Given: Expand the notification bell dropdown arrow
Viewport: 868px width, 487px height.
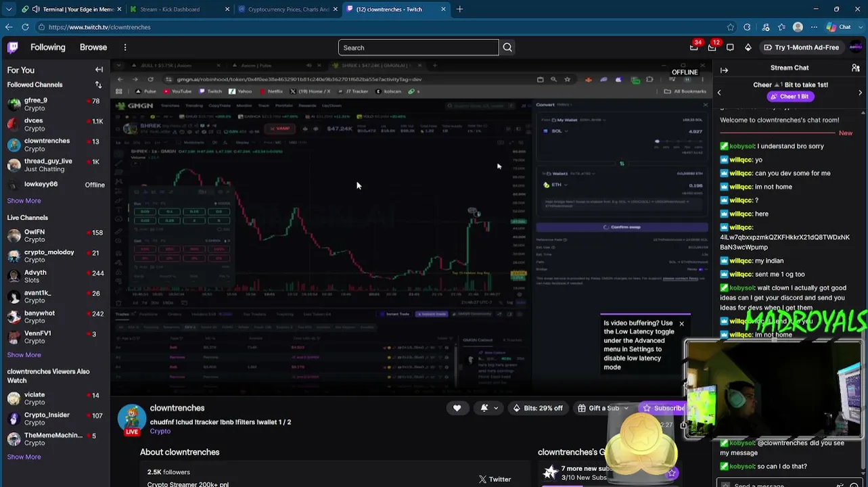Looking at the screenshot, I should [496, 408].
